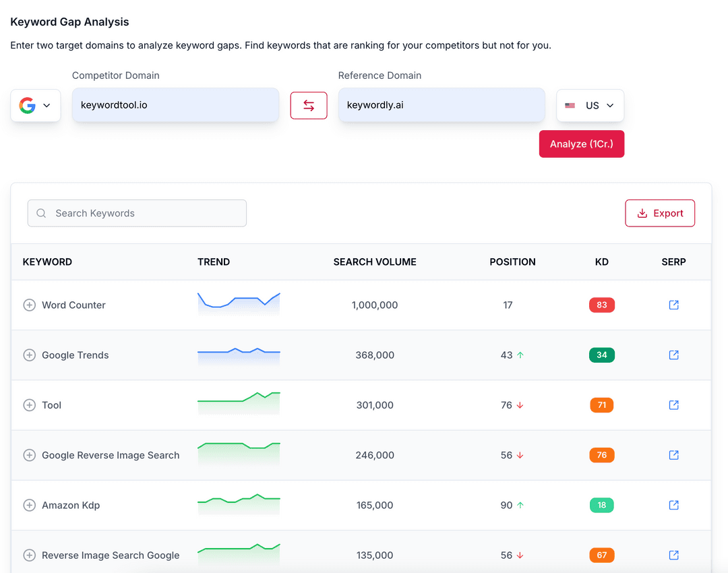Image resolution: width=728 pixels, height=573 pixels.
Task: Sort by the SEARCH VOLUME column header
Action: (x=375, y=262)
